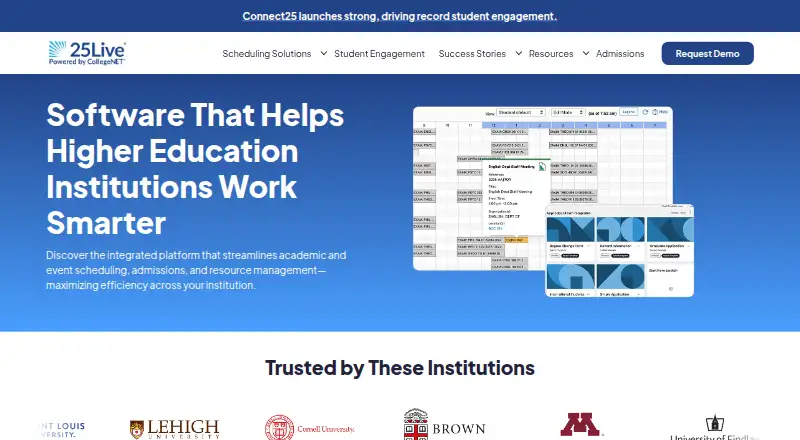Click the Connect25 launch announcement banner
Viewport: 800px width, 440px height.
coord(399,16)
